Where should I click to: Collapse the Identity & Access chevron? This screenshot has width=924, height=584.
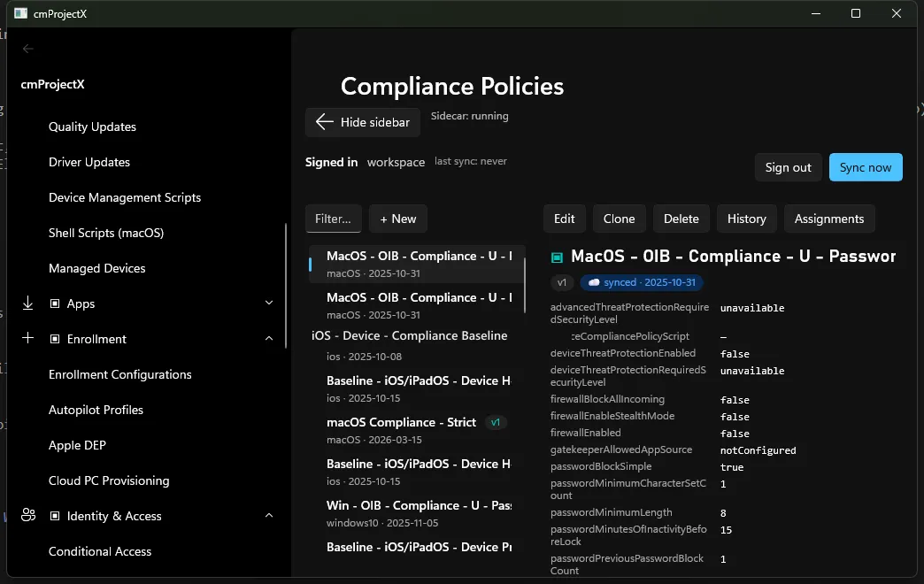click(269, 515)
